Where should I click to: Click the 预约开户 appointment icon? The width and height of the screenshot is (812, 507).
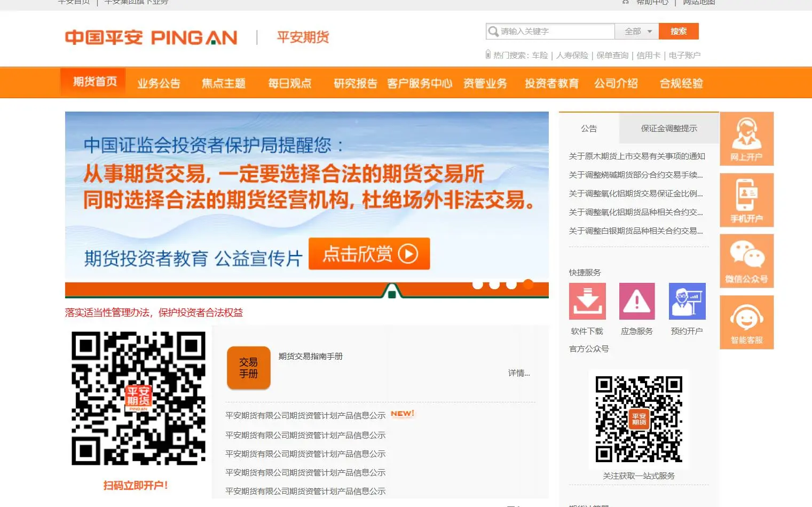pyautogui.click(x=687, y=302)
